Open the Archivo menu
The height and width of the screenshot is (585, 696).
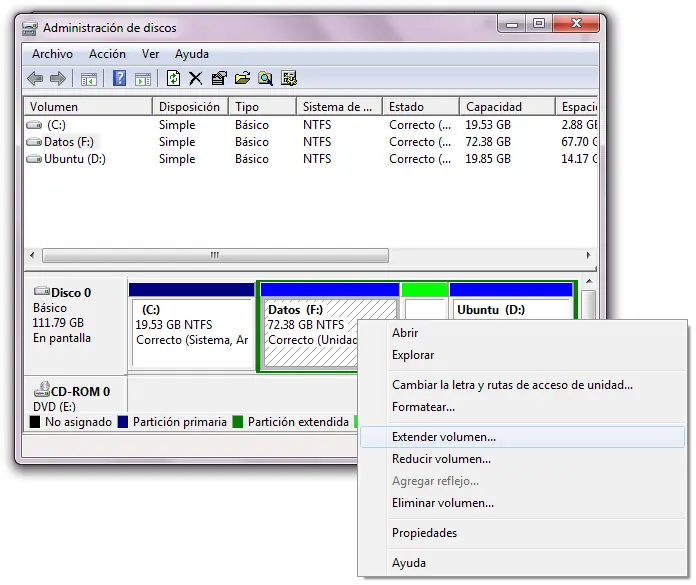(x=52, y=54)
